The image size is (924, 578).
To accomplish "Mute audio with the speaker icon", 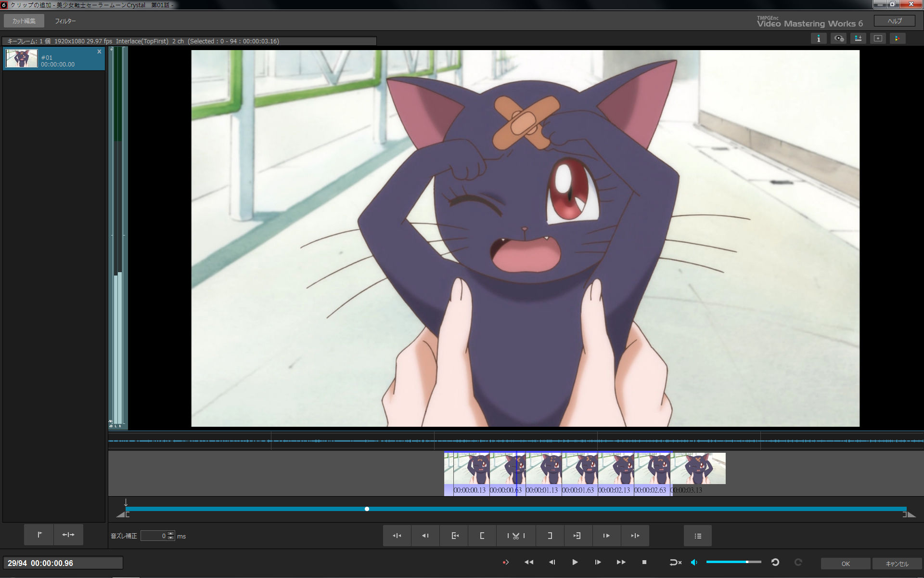I will (694, 562).
